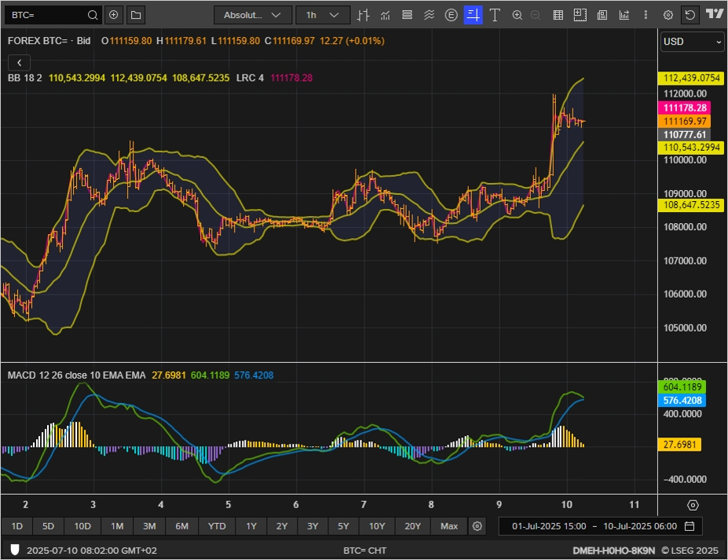Open the USD currency dropdown
The width and height of the screenshot is (728, 560).
point(692,42)
